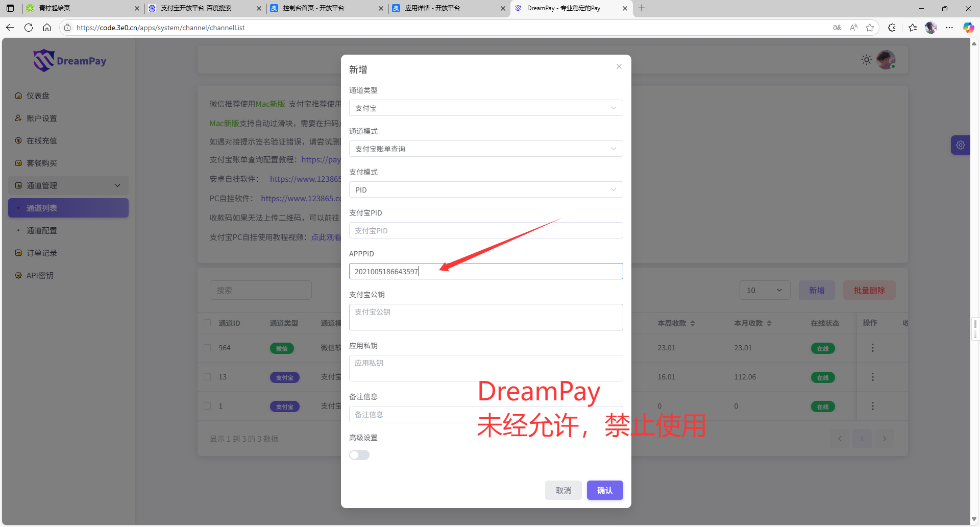Open 订单记录 in the sidebar

coord(42,253)
